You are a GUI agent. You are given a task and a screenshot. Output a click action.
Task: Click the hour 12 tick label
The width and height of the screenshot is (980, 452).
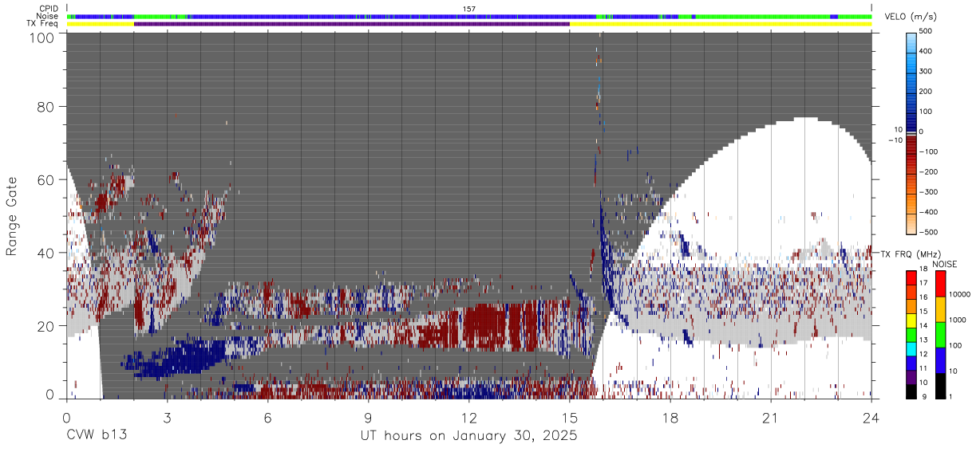click(469, 417)
